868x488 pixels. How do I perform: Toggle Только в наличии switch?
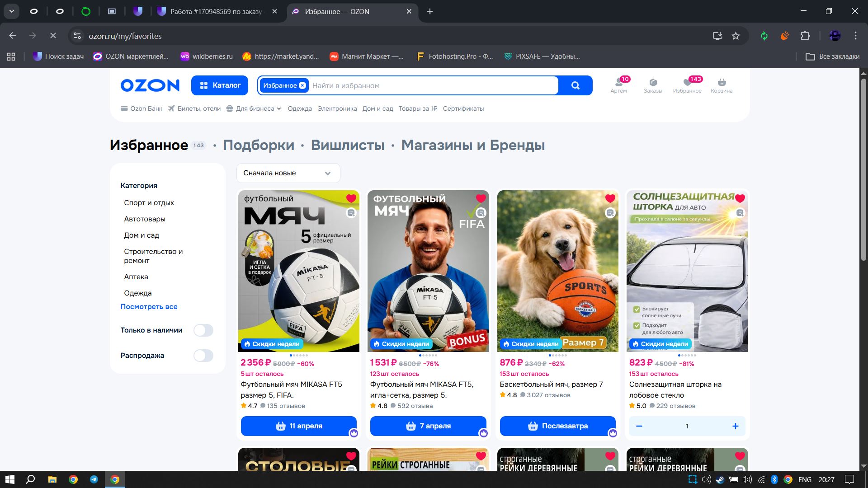click(203, 330)
